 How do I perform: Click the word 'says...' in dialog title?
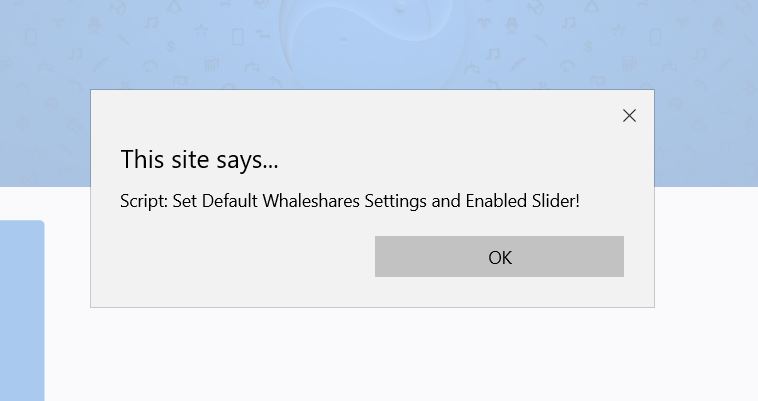247,160
